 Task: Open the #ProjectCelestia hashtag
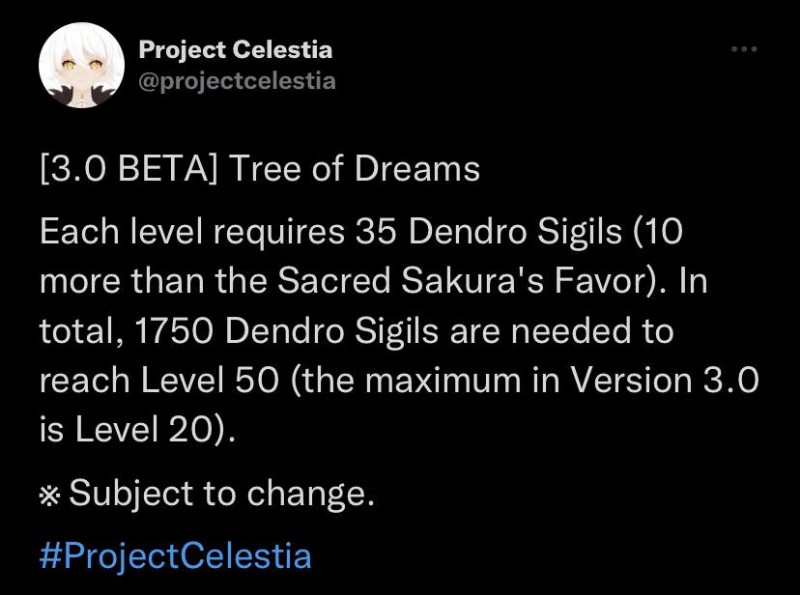pyautogui.click(x=175, y=555)
